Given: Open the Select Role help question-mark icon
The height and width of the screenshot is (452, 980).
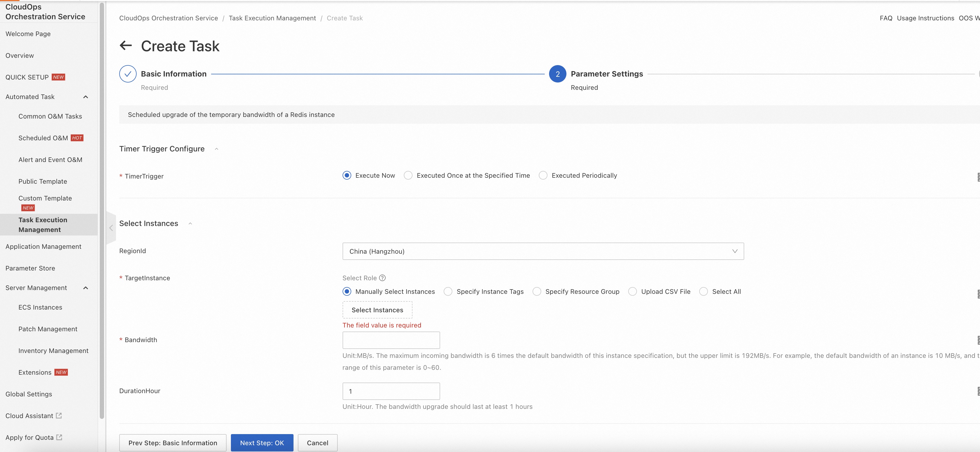Looking at the screenshot, I should (x=382, y=278).
